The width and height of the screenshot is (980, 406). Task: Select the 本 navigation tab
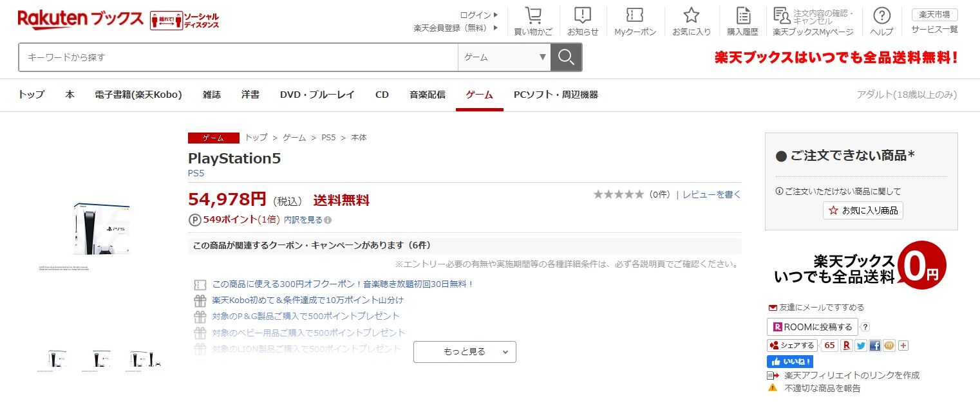pos(70,95)
